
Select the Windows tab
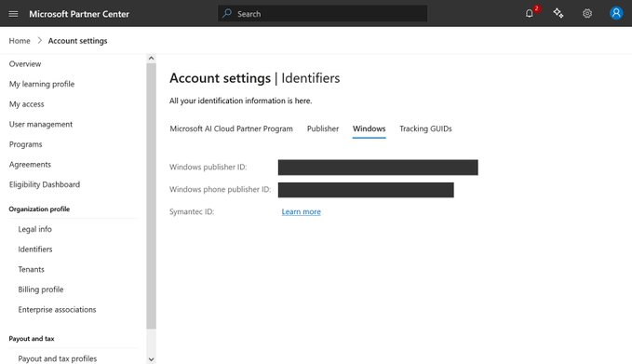pyautogui.click(x=370, y=128)
